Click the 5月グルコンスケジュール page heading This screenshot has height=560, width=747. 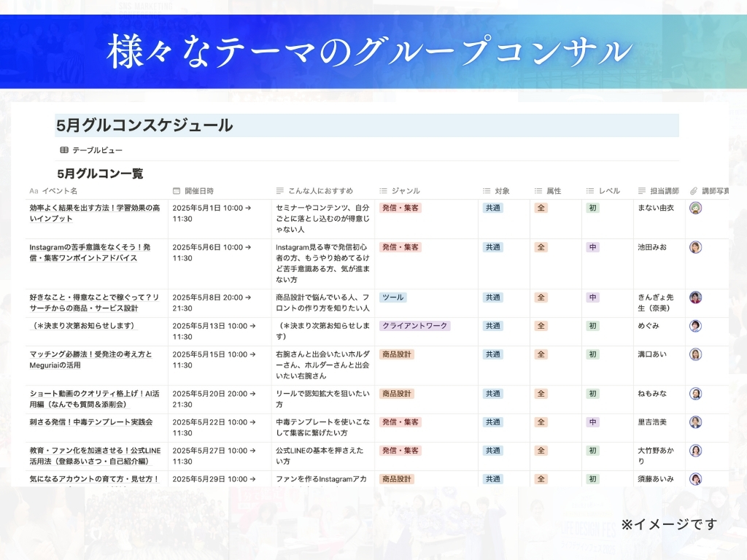[144, 125]
